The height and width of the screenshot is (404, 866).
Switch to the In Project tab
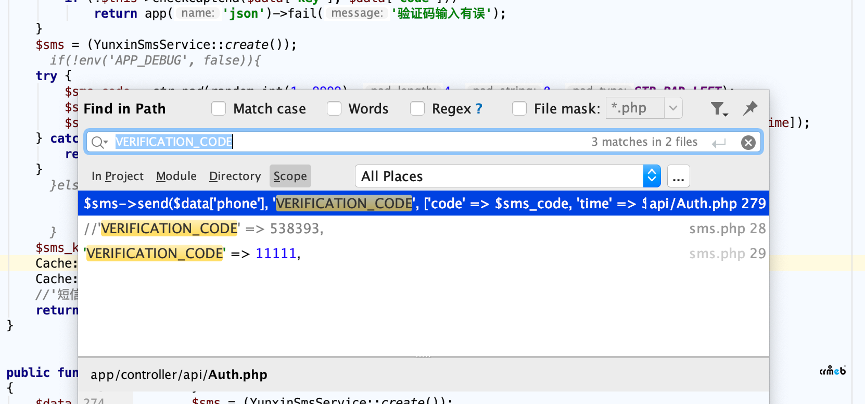point(117,176)
